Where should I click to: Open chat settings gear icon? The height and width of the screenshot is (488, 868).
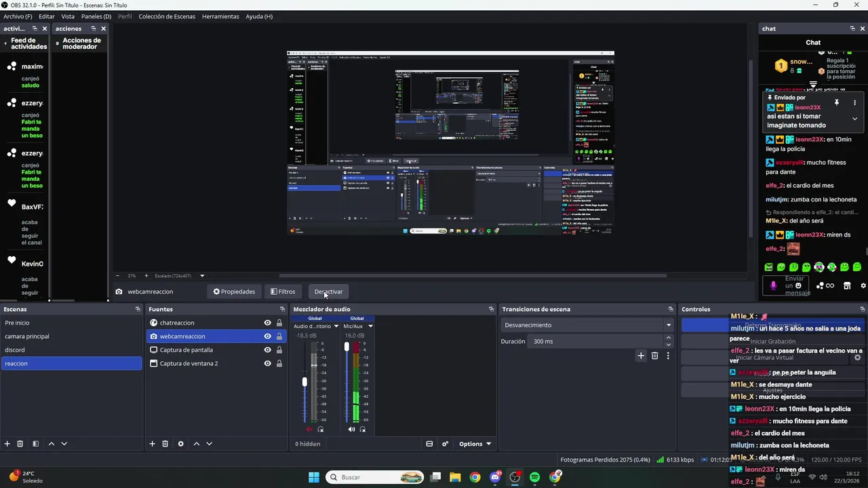pos(863,285)
